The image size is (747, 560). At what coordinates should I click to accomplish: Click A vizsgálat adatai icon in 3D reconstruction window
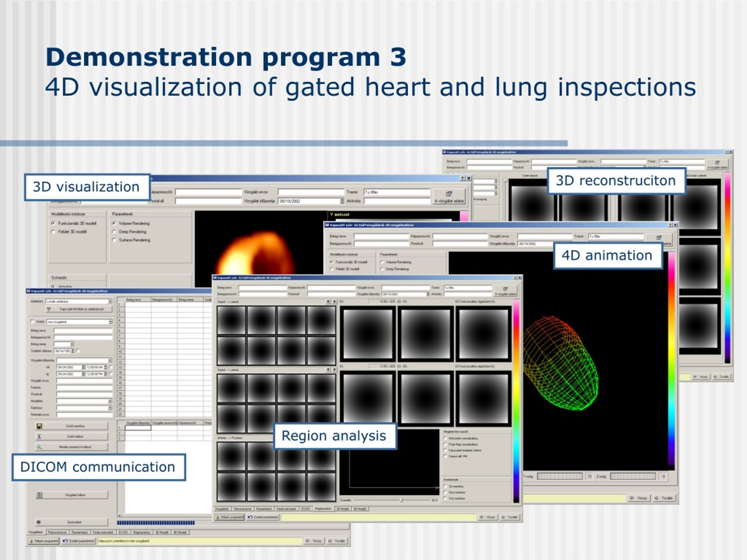tap(717, 162)
